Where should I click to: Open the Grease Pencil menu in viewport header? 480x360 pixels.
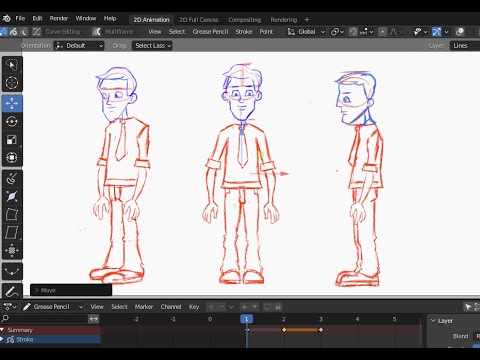pyautogui.click(x=210, y=32)
